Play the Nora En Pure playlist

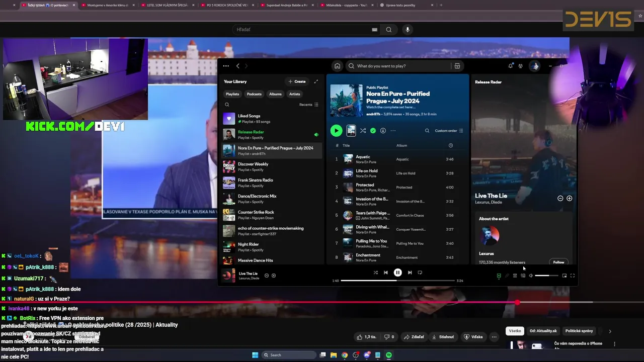click(336, 131)
